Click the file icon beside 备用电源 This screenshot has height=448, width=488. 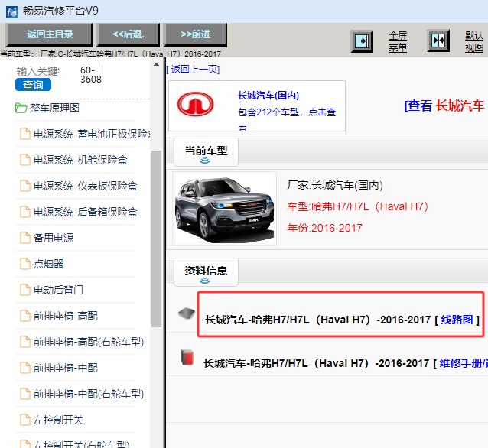pos(25,237)
